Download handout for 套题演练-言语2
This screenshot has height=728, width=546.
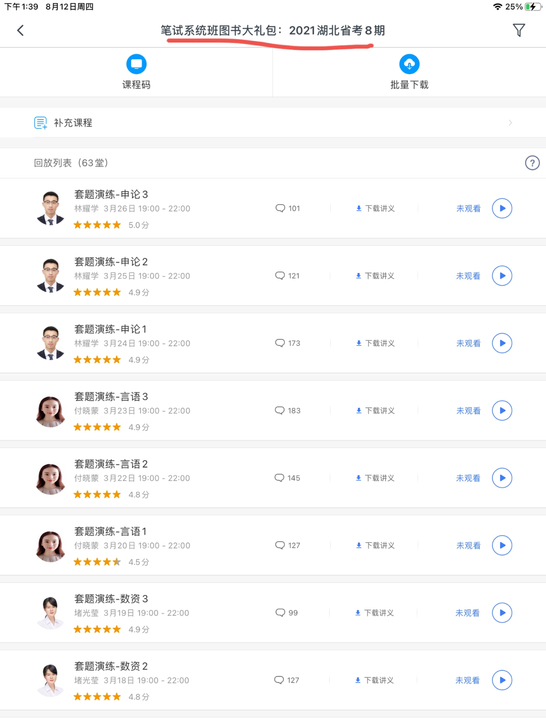tap(375, 478)
